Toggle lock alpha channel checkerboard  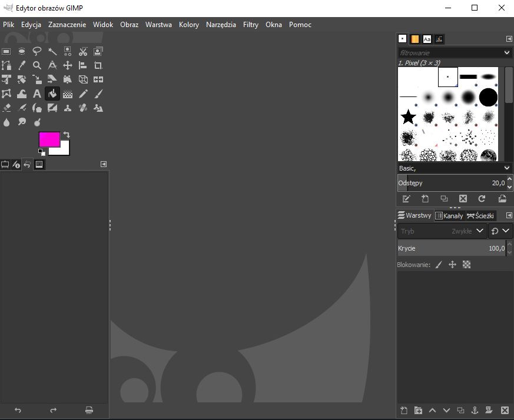click(x=466, y=265)
